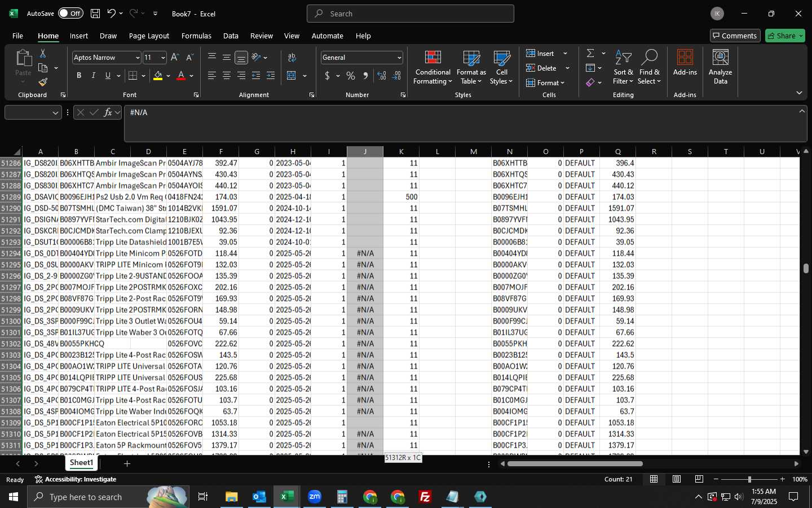Viewport: 812px width, 508px height.
Task: Switch to the Formulas tab
Action: point(196,36)
